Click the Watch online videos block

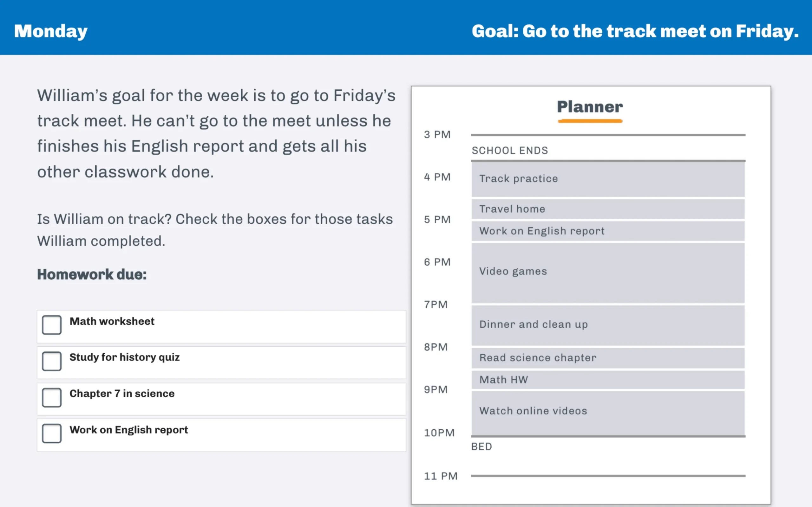[608, 413]
